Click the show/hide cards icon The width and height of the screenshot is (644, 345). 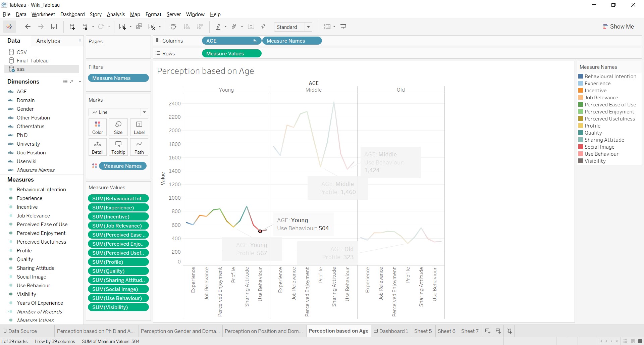point(327,27)
